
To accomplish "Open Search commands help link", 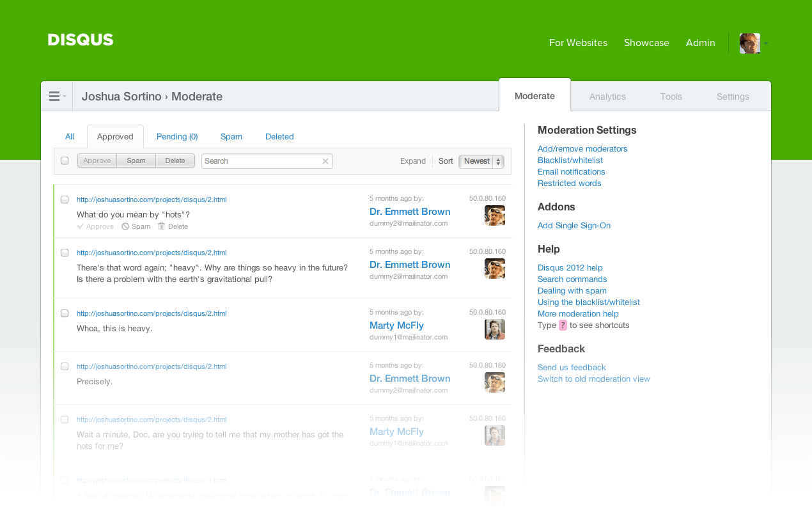I will [x=572, y=279].
